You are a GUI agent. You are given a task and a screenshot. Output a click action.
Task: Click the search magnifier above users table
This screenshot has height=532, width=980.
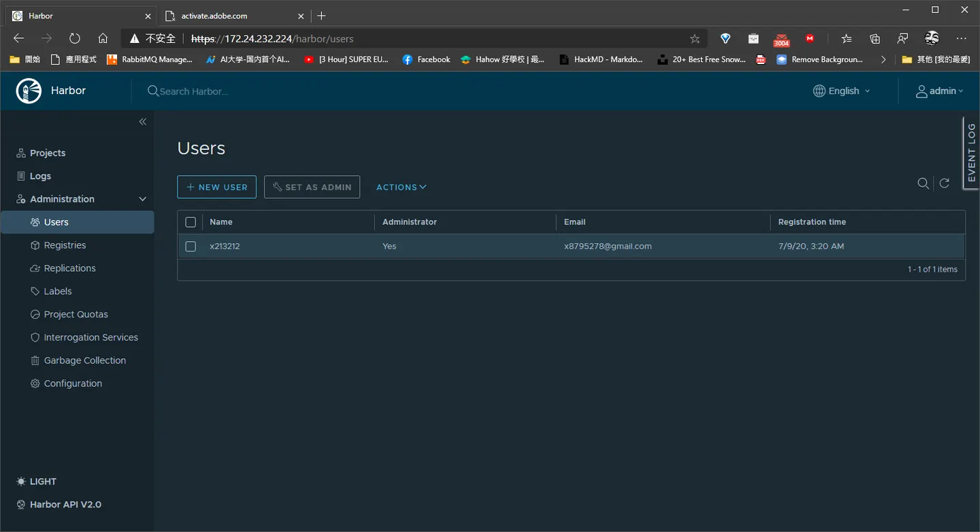tap(924, 183)
